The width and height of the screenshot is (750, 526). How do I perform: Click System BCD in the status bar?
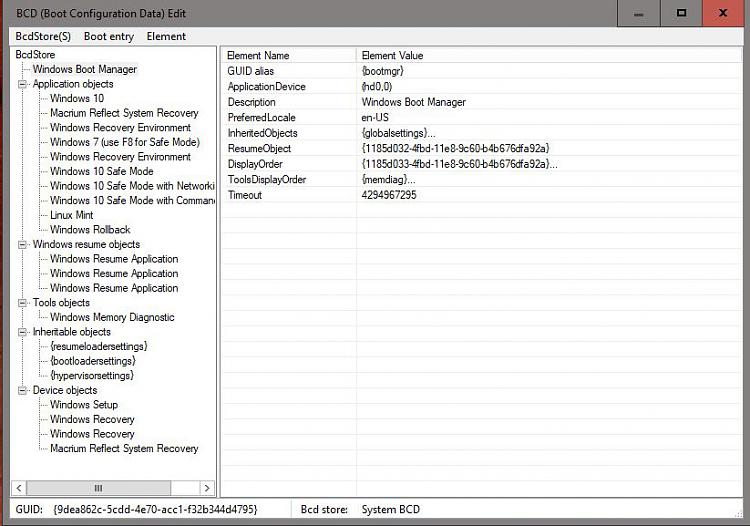(390, 510)
